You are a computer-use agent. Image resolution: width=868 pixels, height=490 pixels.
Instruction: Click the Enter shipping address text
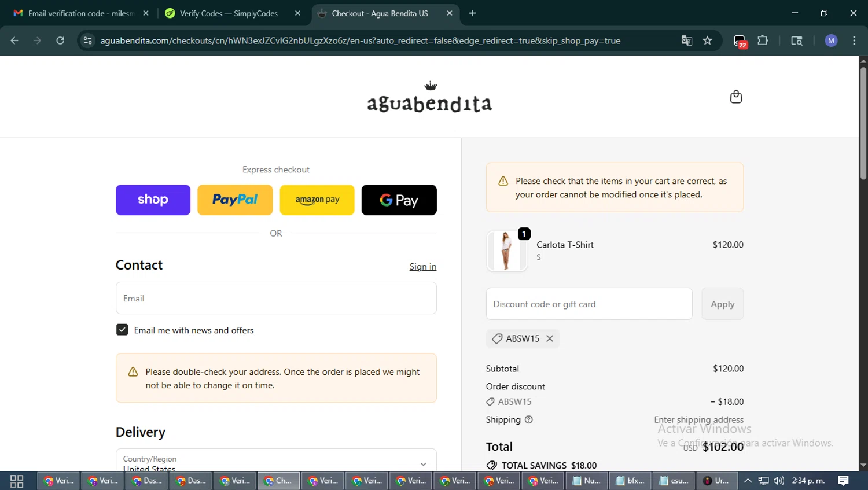point(698,419)
